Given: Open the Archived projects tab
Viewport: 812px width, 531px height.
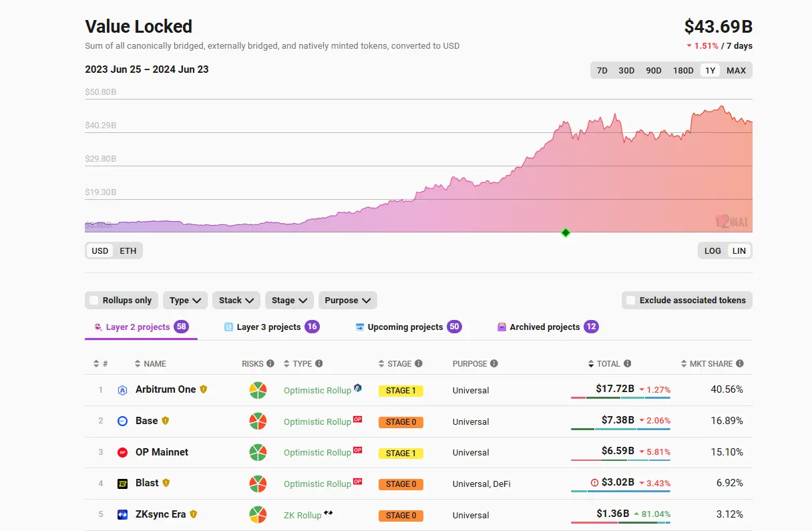Looking at the screenshot, I should tap(544, 327).
